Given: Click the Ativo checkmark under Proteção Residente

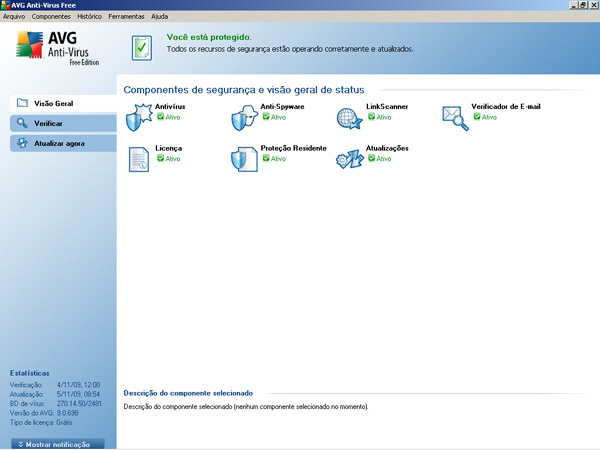Looking at the screenshot, I should (x=266, y=158).
